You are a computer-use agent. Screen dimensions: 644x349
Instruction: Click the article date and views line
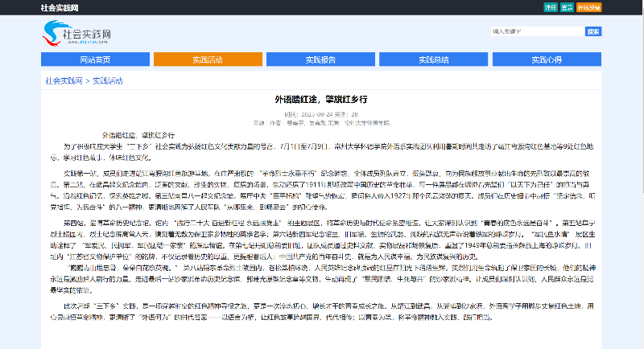coord(321,114)
